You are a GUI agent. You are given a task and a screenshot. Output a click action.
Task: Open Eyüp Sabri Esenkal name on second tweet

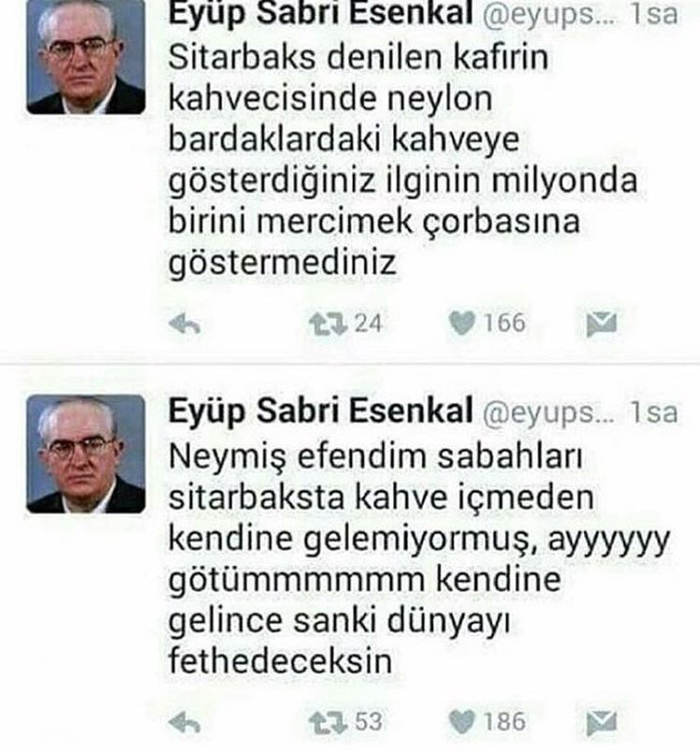(x=320, y=411)
